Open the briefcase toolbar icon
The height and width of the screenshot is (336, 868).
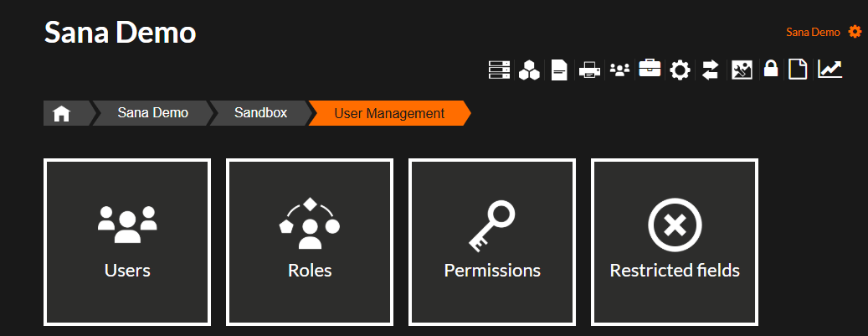[650, 69]
